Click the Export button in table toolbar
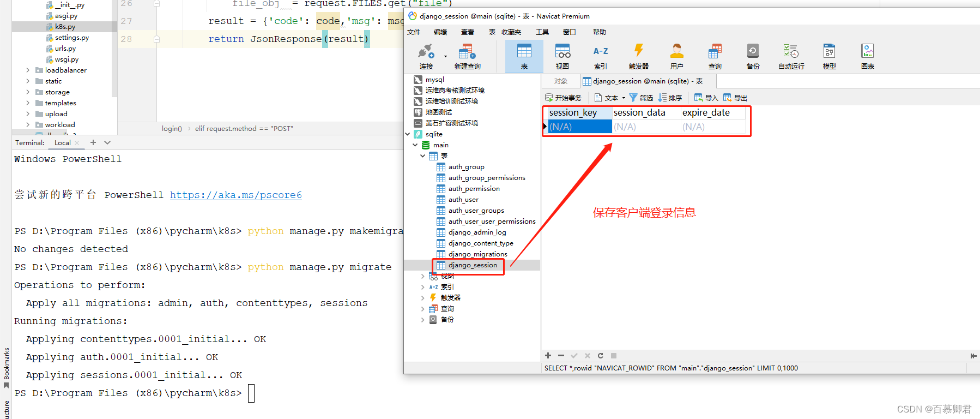 (735, 98)
